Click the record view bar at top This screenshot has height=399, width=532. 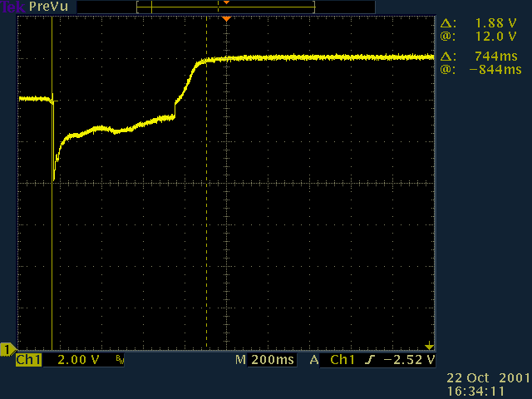click(x=225, y=7)
